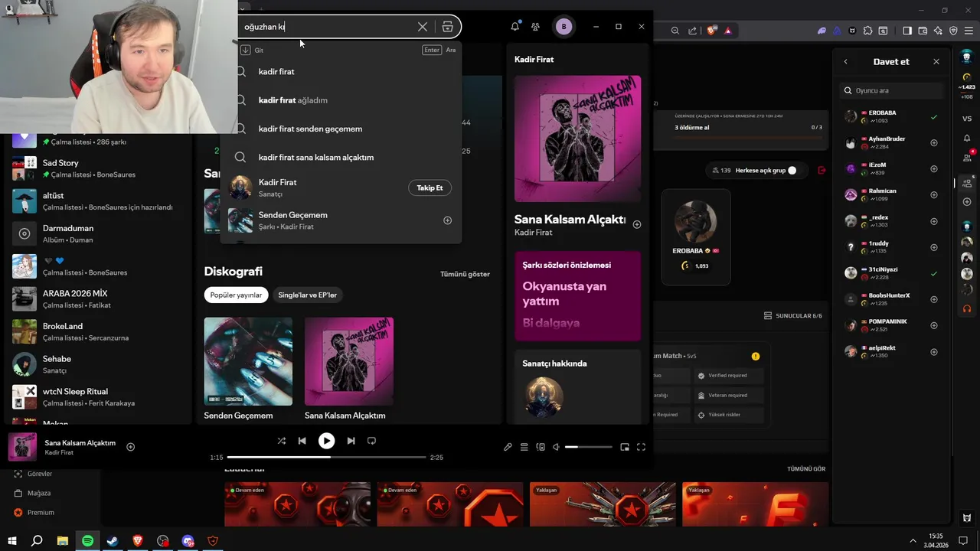This screenshot has height=551, width=980.
Task: Open Senden Geçemem album cover
Action: pyautogui.click(x=248, y=361)
